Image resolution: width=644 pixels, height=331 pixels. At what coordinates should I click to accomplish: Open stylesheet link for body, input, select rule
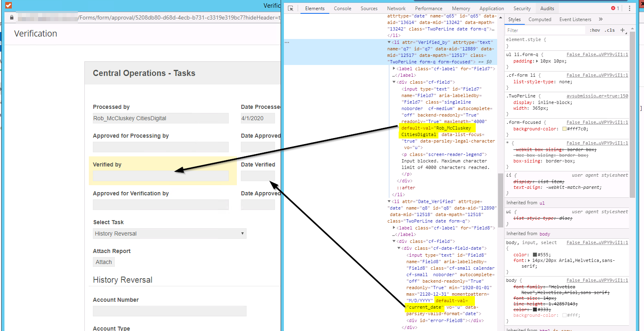[x=597, y=242]
